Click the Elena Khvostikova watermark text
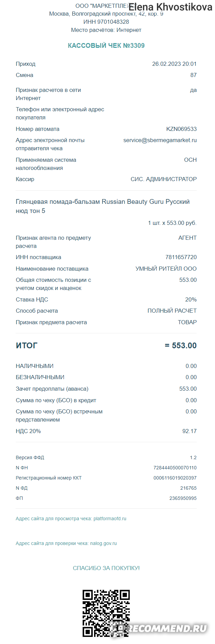215x644 pixels. tap(171, 7)
